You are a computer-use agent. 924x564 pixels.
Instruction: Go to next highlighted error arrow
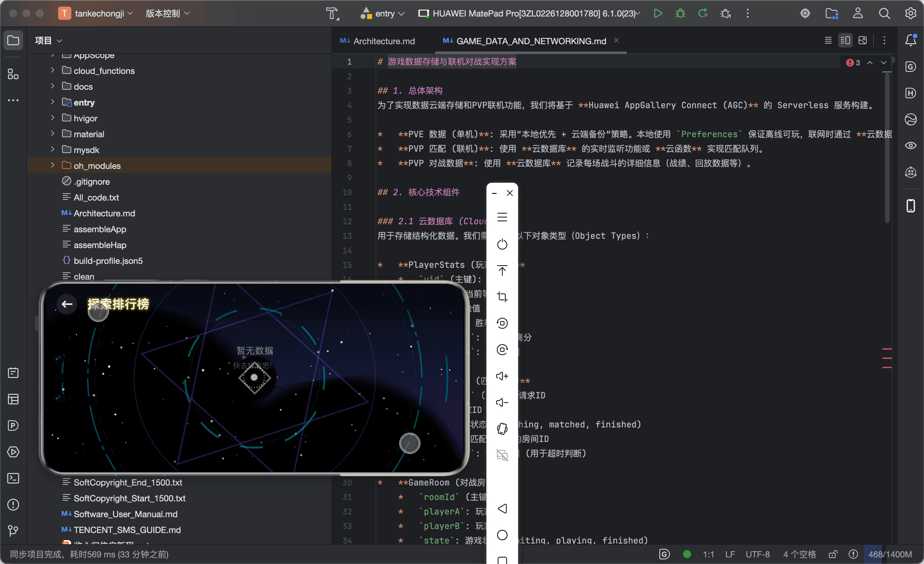tap(884, 63)
